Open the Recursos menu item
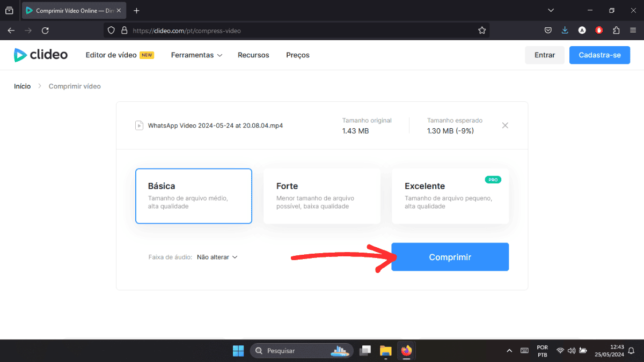Image resolution: width=644 pixels, height=362 pixels. 253,55
